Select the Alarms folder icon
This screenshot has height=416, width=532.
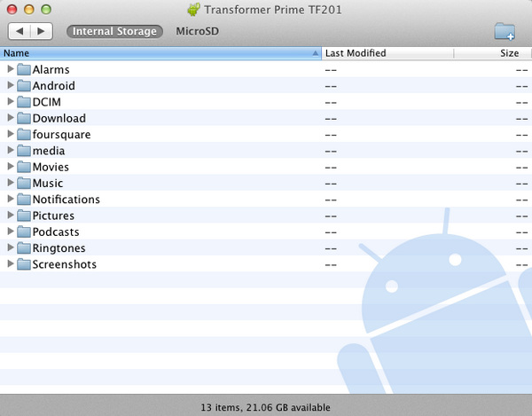point(24,69)
